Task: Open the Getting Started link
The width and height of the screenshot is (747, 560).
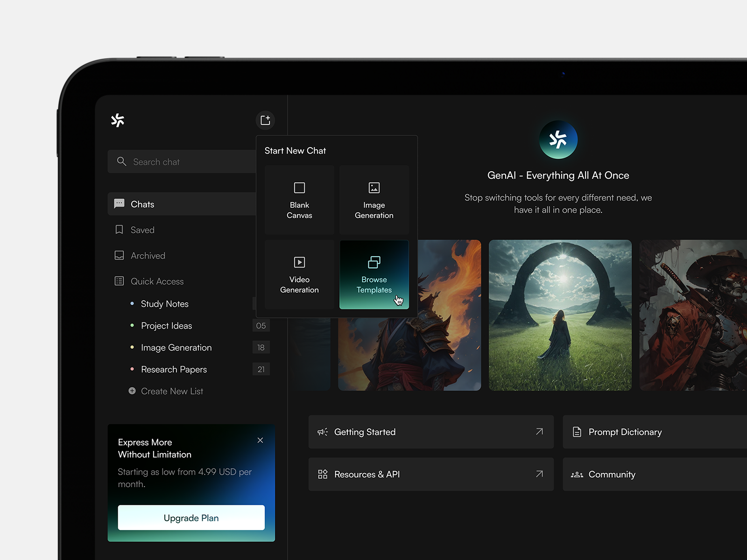Action: (x=430, y=432)
